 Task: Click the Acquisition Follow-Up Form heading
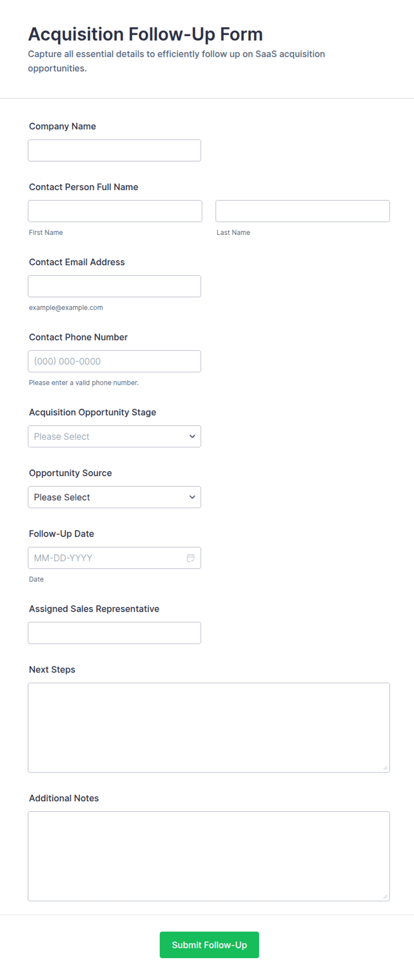[146, 34]
